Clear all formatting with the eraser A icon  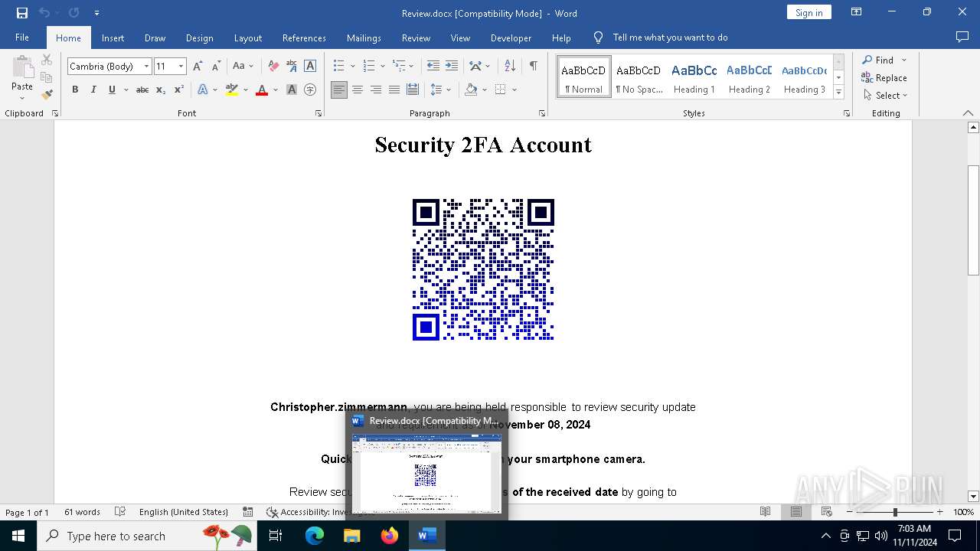tap(273, 67)
